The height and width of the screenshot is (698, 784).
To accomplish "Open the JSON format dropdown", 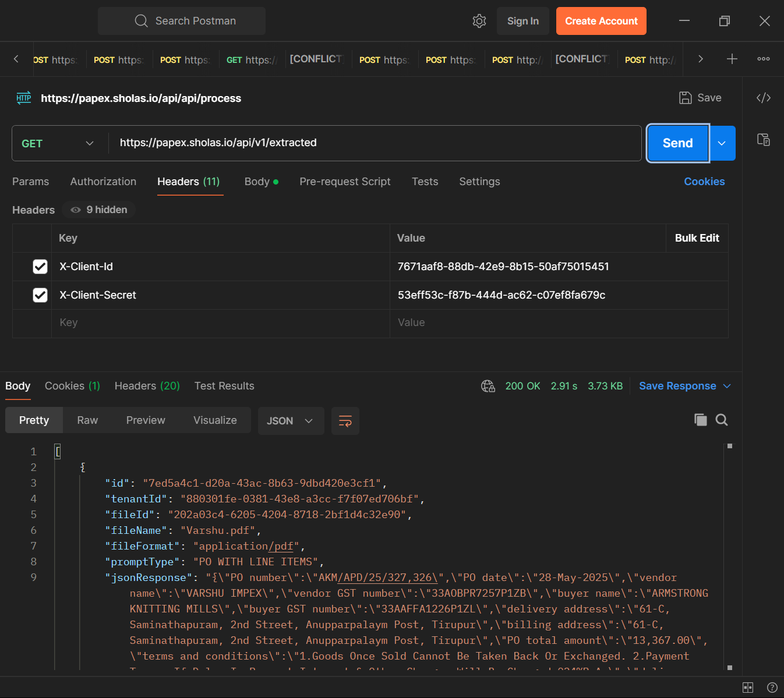I will tap(291, 421).
